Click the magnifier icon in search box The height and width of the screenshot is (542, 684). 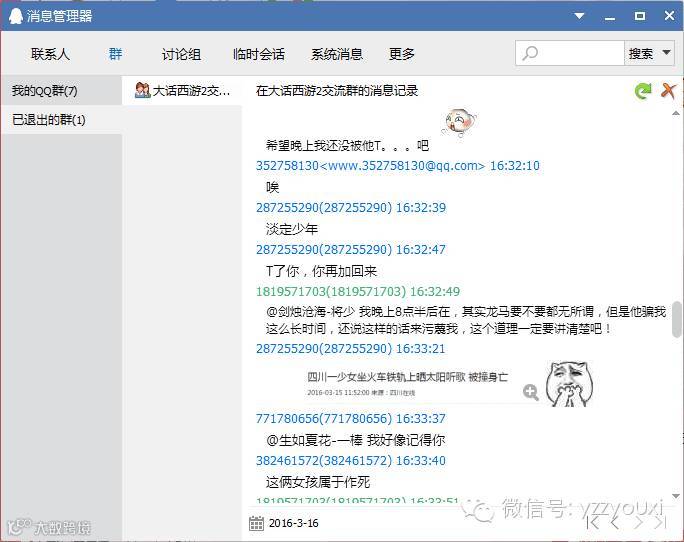point(530,54)
